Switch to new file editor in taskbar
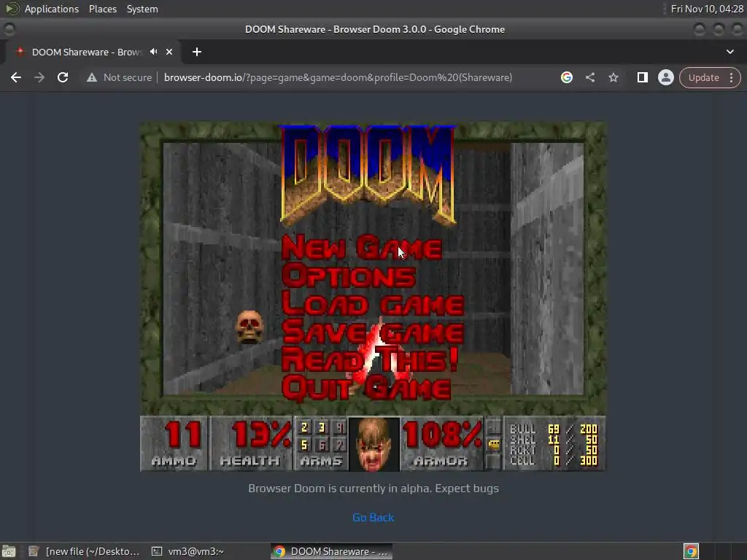 pos(84,551)
